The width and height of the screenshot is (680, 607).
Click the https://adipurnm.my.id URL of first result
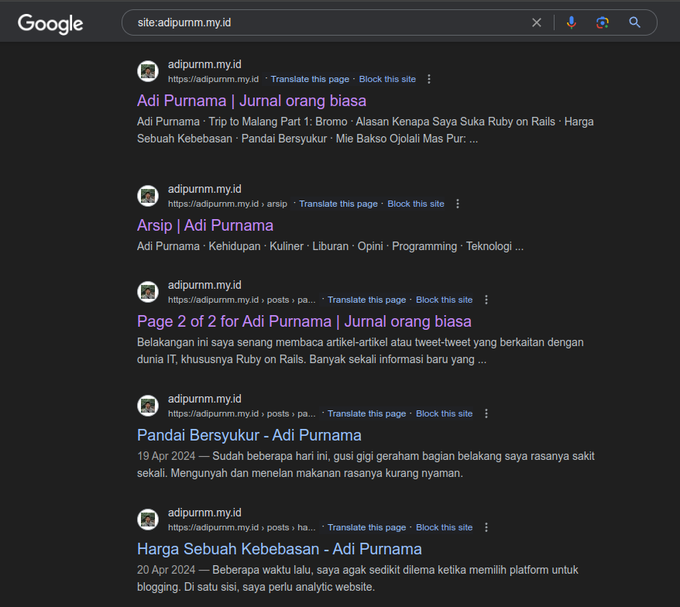click(213, 79)
